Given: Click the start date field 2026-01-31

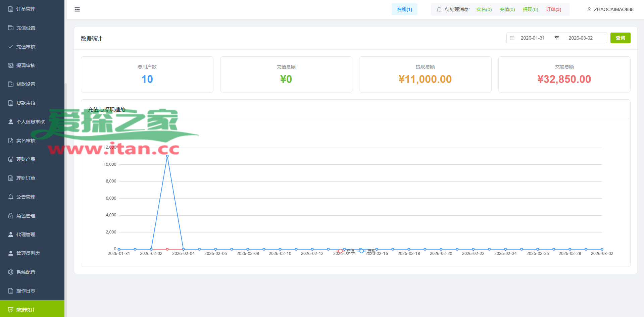Looking at the screenshot, I should (x=532, y=38).
